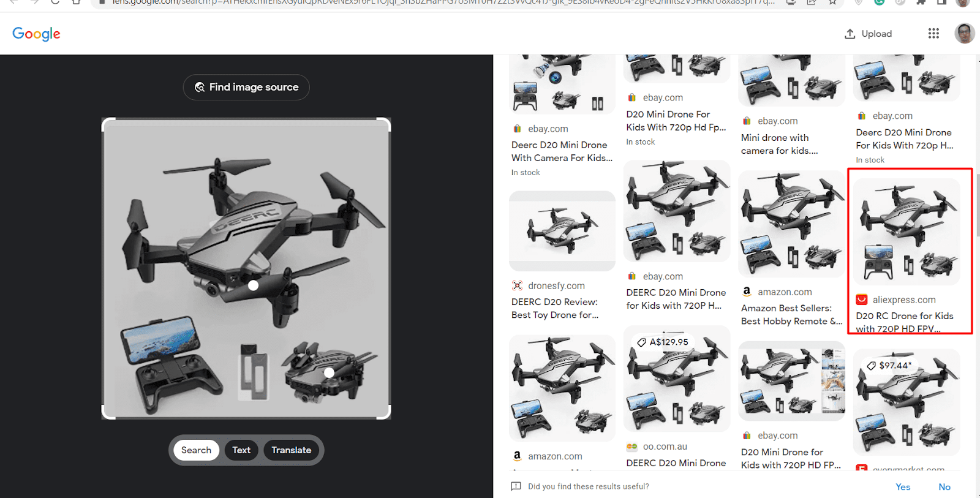The height and width of the screenshot is (498, 980).
Task: Select the white dot on the folded drone
Action: 329,372
